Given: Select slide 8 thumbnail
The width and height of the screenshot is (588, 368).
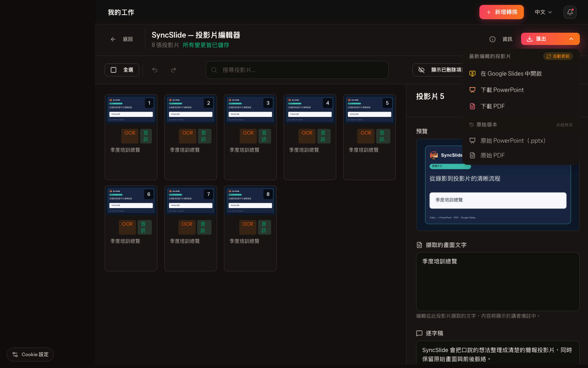Looking at the screenshot, I should click(250, 201).
